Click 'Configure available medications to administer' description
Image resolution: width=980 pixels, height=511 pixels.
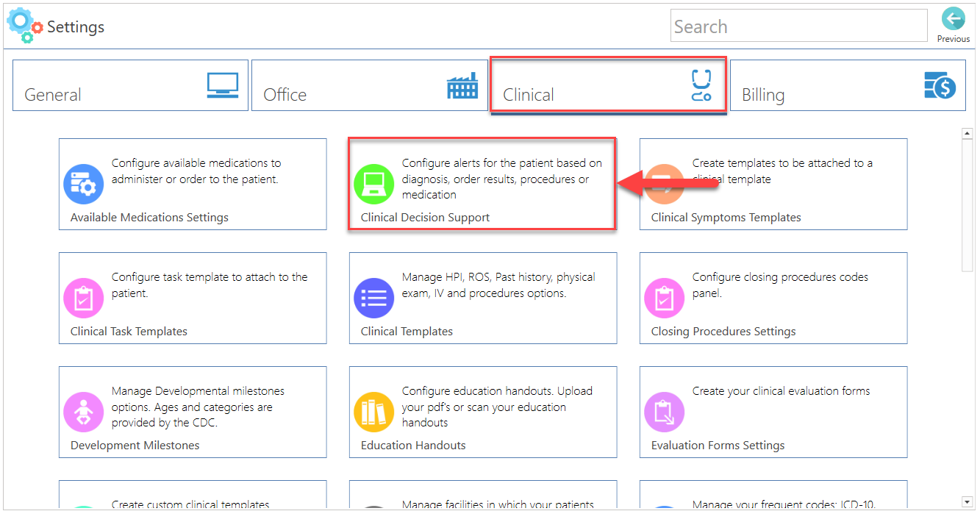coord(196,171)
